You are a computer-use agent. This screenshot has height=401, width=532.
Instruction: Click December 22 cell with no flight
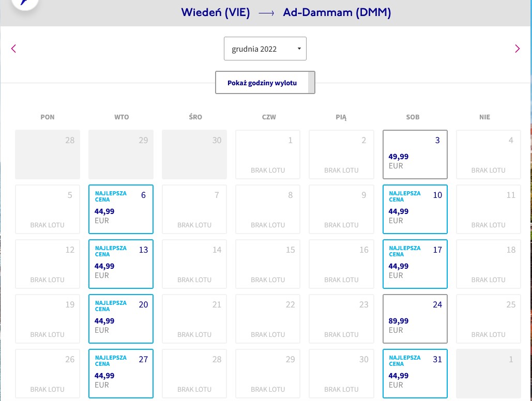[x=268, y=319]
